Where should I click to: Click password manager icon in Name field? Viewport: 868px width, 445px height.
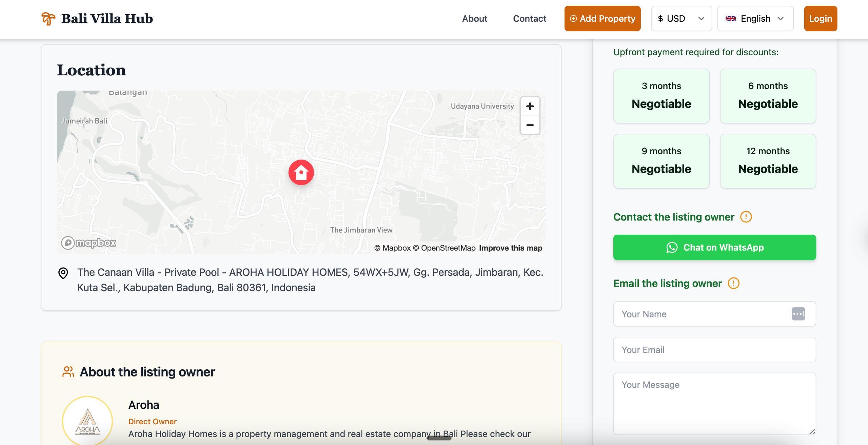(x=798, y=314)
